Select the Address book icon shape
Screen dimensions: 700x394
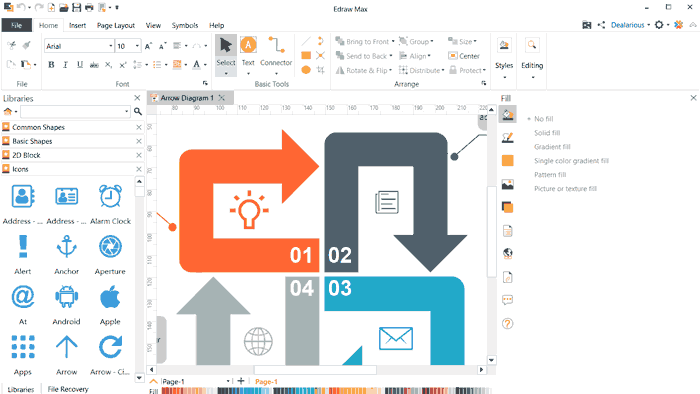coord(23,196)
